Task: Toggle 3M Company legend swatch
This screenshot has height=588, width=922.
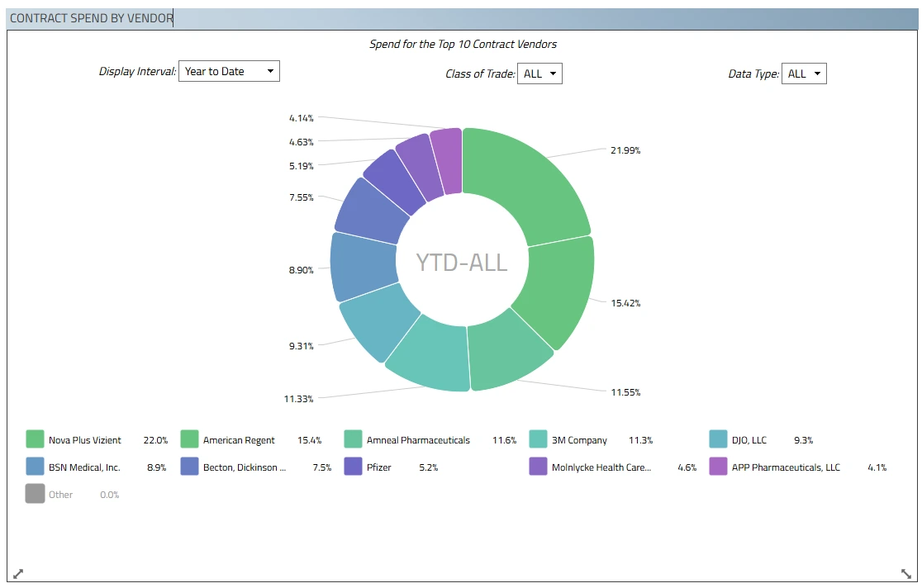Action: coord(538,439)
